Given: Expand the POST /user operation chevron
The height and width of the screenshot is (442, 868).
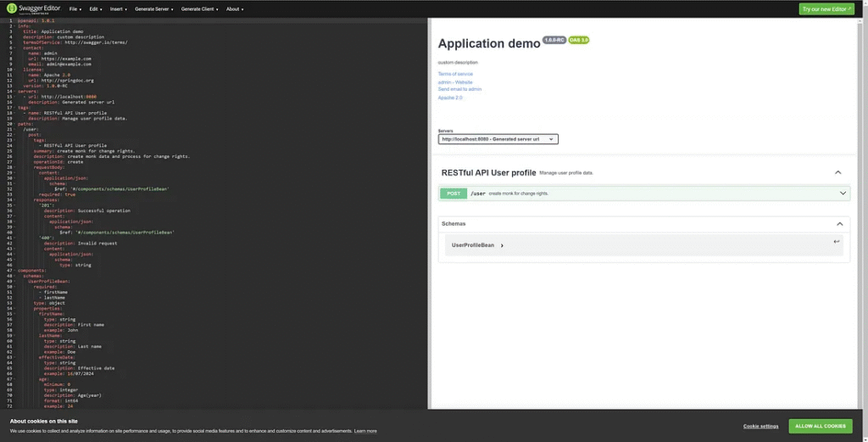Looking at the screenshot, I should (x=843, y=193).
